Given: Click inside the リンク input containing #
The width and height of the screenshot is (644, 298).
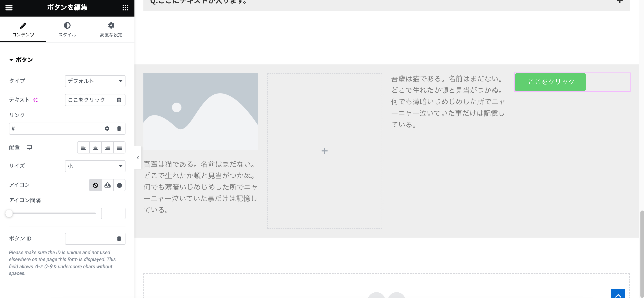Looking at the screenshot, I should coord(55,129).
